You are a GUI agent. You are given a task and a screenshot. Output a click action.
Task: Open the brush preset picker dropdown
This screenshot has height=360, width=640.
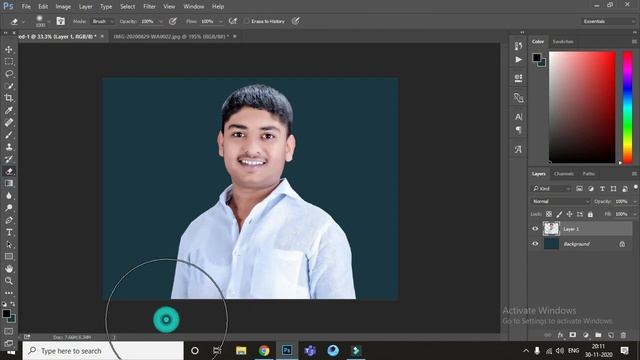point(49,21)
